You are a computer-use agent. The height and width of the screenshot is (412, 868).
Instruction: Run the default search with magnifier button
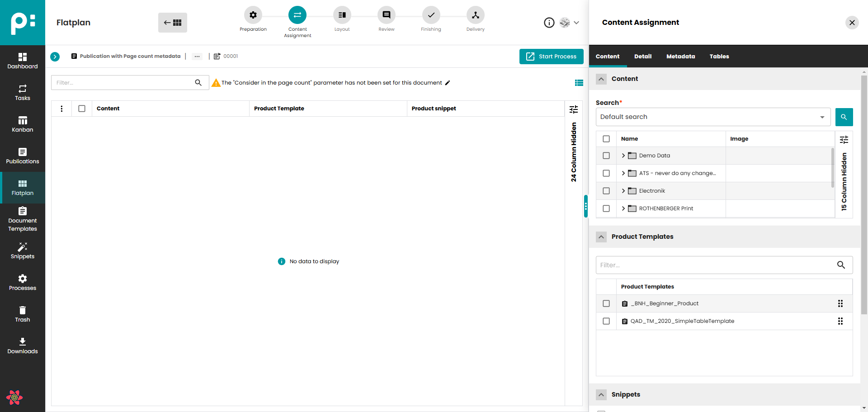(x=844, y=117)
